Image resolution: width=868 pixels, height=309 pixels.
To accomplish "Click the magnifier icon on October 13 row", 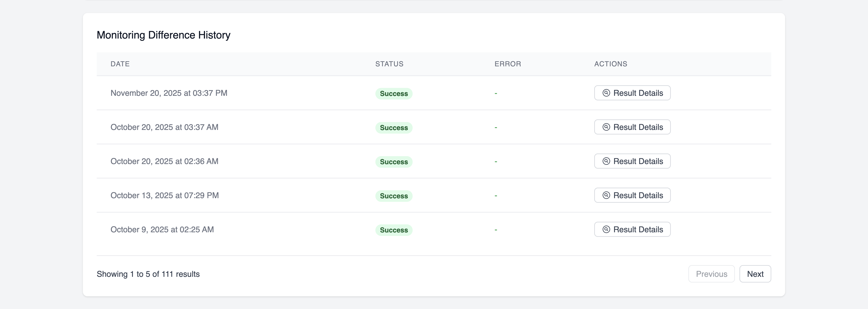I will (x=606, y=195).
